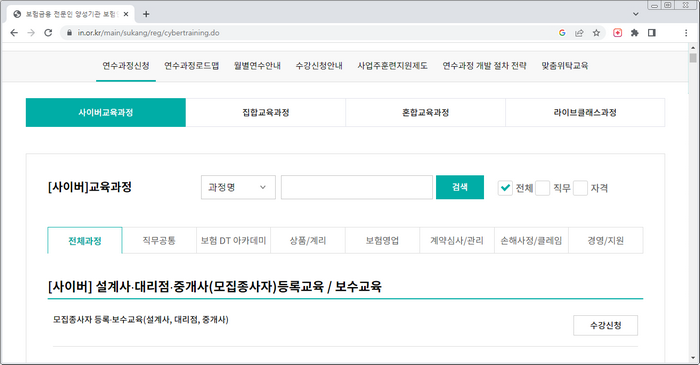Open the 월별연수안내 menu item
The height and width of the screenshot is (365, 700).
pyautogui.click(x=257, y=66)
